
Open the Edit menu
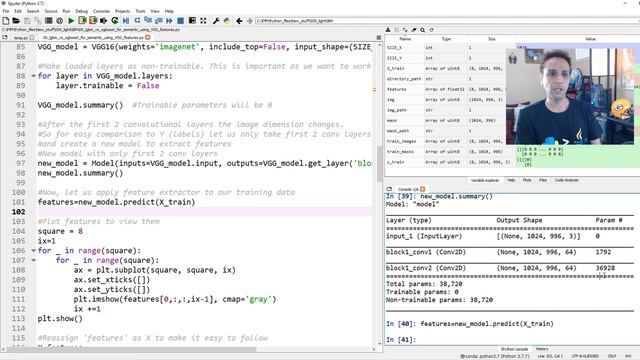[x=18, y=11]
